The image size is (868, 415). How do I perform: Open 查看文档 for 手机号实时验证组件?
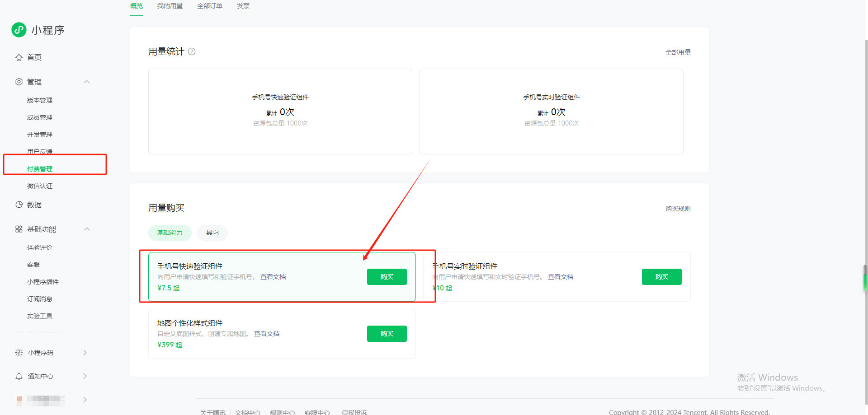[x=561, y=277]
